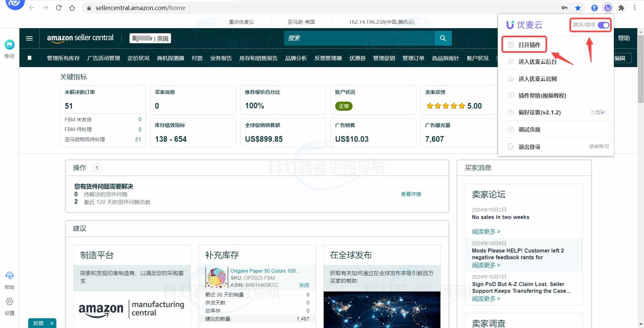
Task: Select the 管理订单 navigation item
Action: [413, 58]
